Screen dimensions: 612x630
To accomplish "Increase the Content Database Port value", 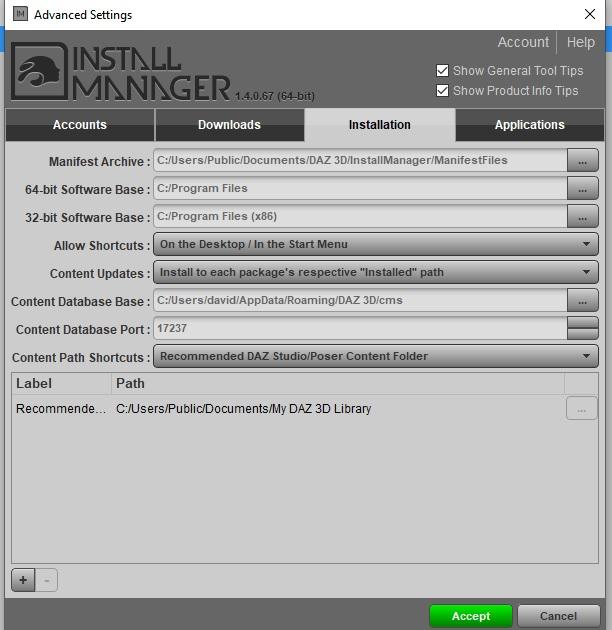I will pos(583,322).
